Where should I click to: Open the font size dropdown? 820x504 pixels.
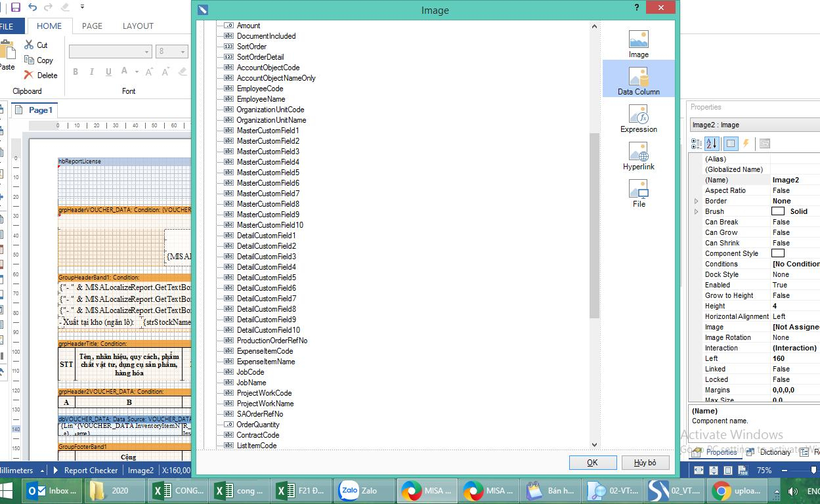pyautogui.click(x=183, y=51)
